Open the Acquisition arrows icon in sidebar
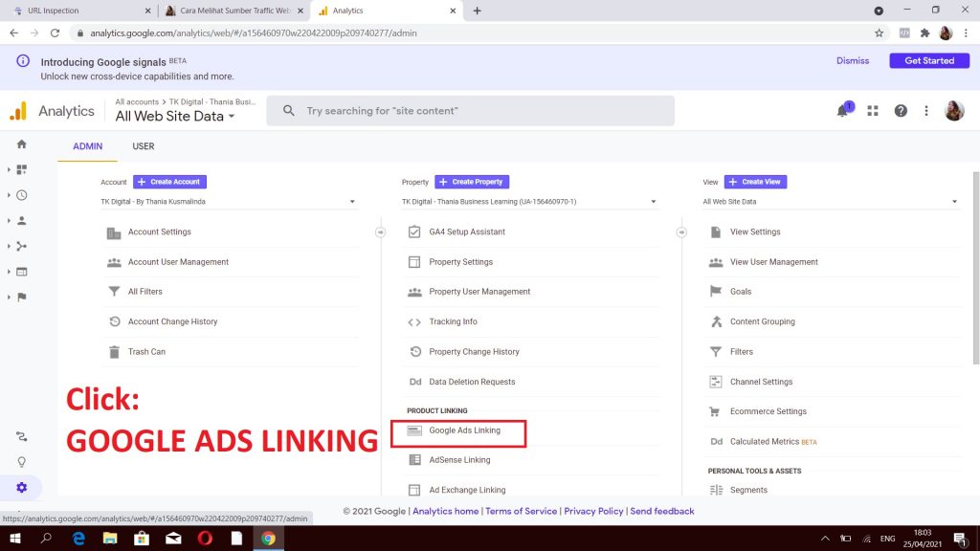980x551 pixels. [22, 246]
